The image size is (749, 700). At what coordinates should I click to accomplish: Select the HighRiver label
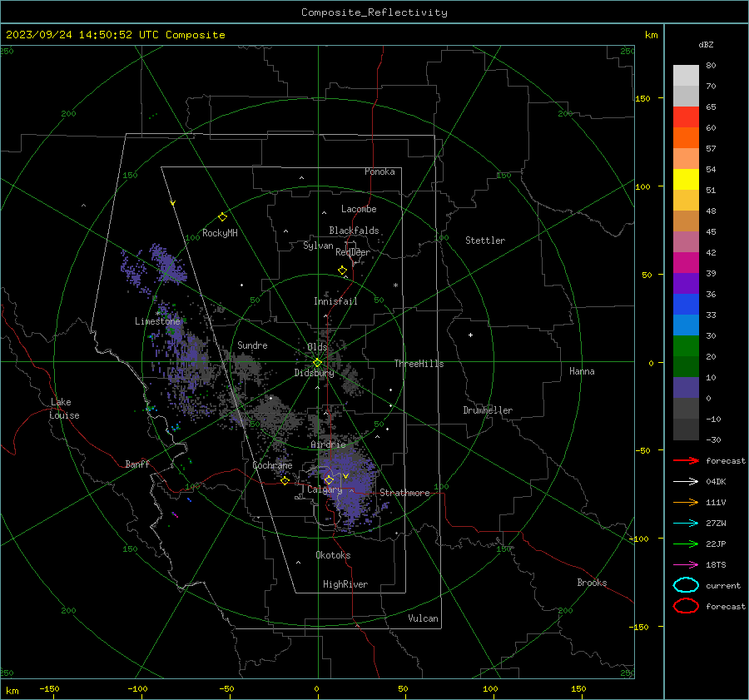[x=345, y=584]
